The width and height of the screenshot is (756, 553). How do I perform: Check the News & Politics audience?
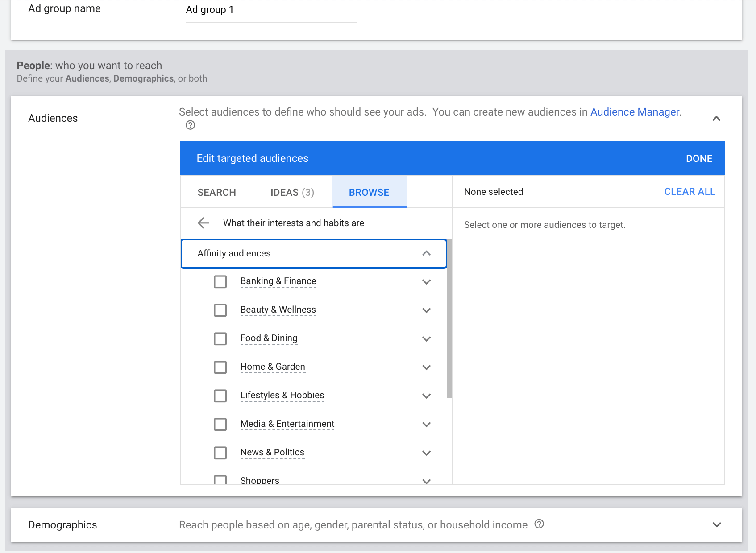(220, 453)
